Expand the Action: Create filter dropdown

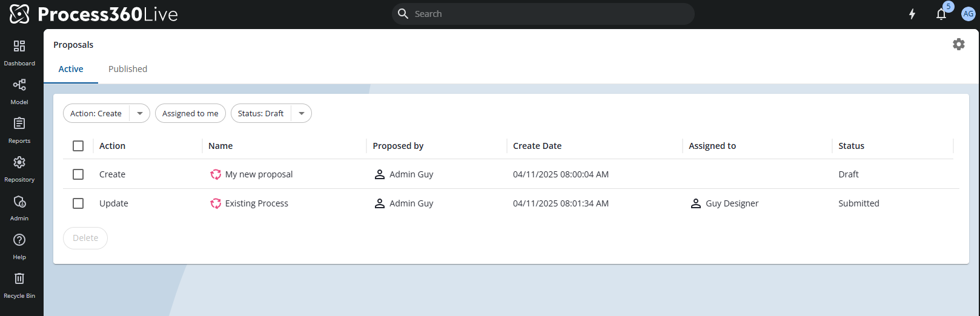click(140, 113)
